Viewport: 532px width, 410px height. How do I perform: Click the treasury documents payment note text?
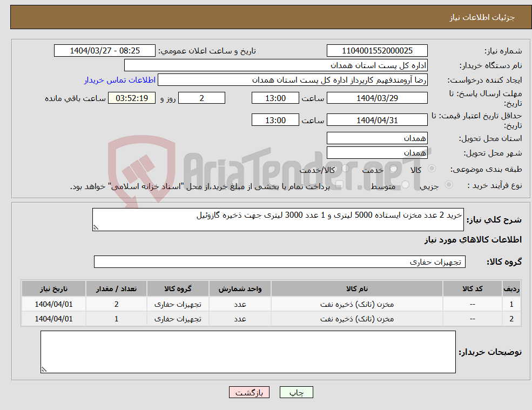200,186
